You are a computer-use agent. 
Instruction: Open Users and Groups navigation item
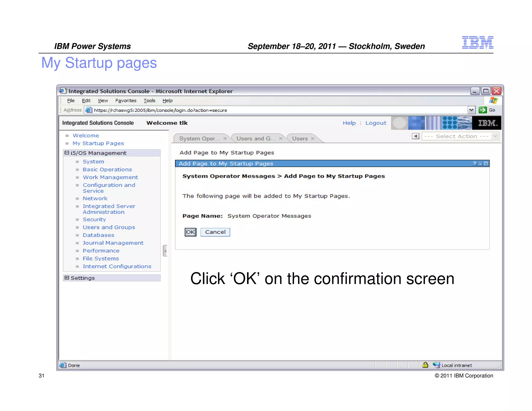click(109, 227)
